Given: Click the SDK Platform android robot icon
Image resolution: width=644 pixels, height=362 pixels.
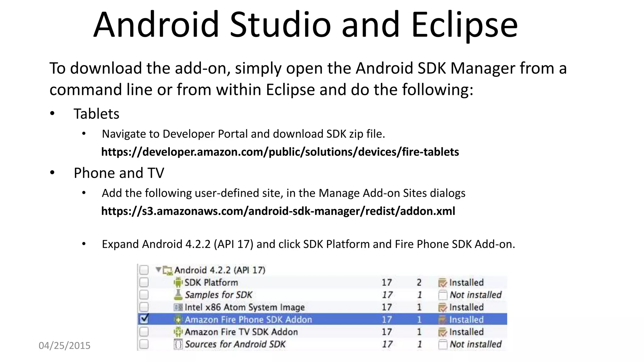Looking at the screenshot, I should tap(178, 282).
